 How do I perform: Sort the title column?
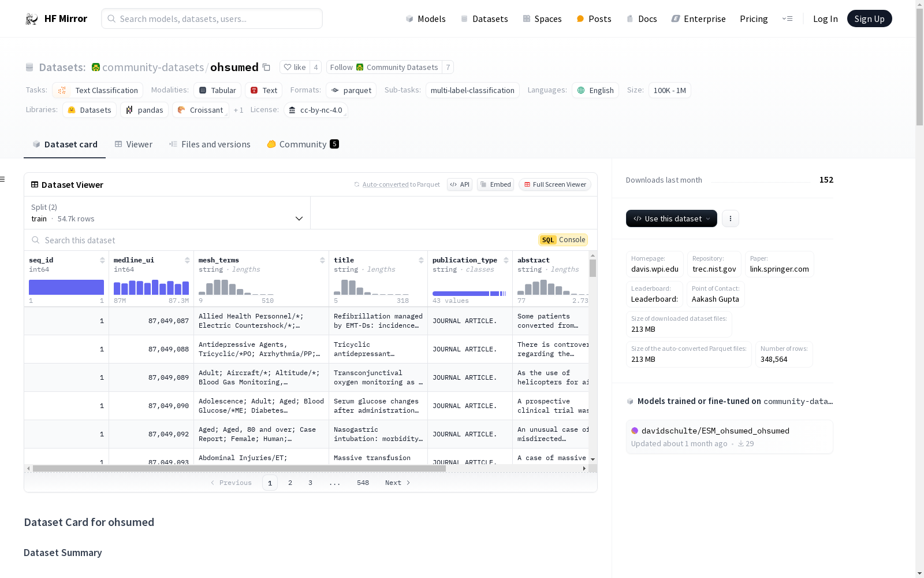[421, 260]
